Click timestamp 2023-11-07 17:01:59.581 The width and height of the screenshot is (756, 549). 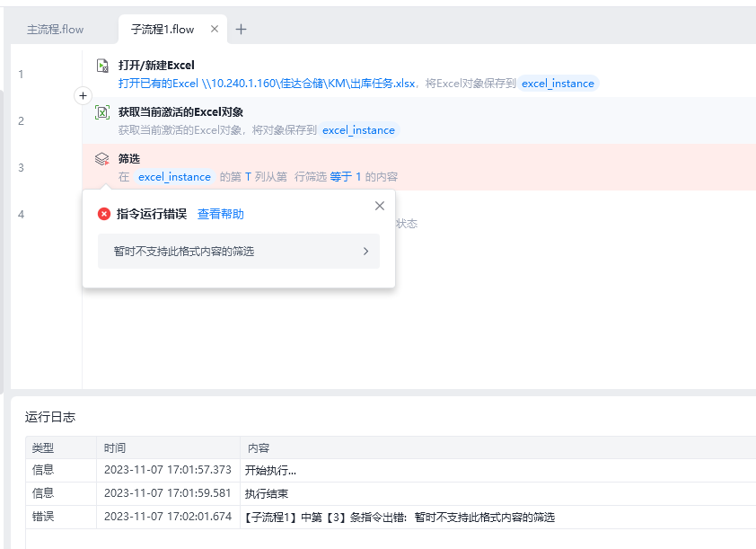[168, 493]
